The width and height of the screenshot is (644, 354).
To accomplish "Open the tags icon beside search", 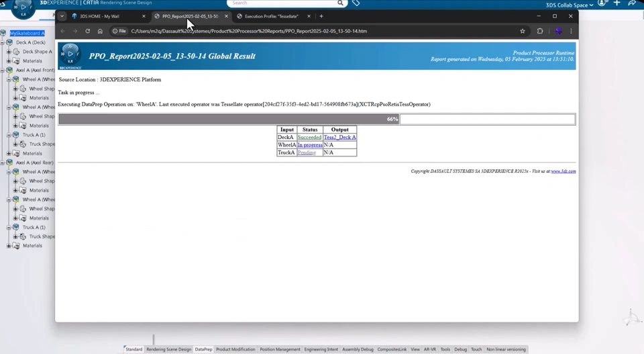I will [x=356, y=3].
